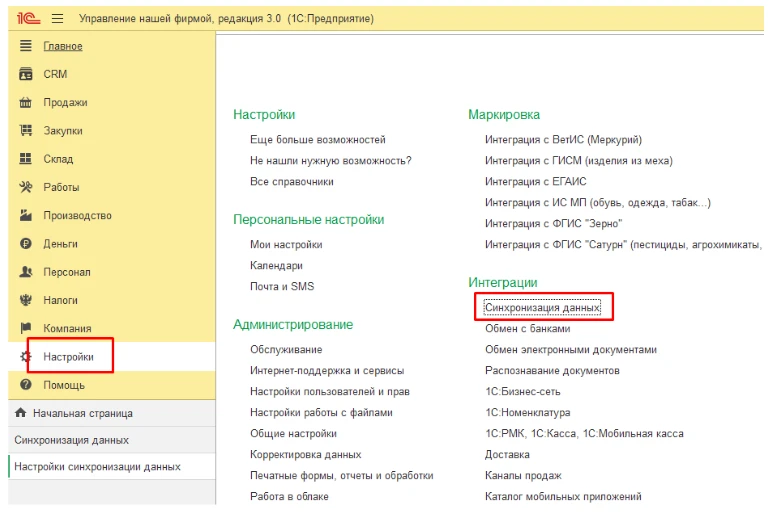The height and width of the screenshot is (515, 770).
Task: Open Интеграция с ЕГАИС link
Action: (535, 182)
